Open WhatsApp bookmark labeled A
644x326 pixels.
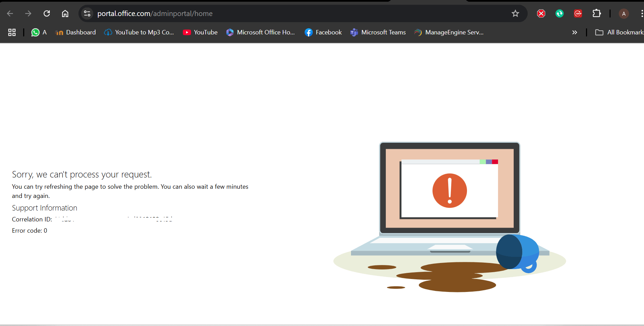39,32
